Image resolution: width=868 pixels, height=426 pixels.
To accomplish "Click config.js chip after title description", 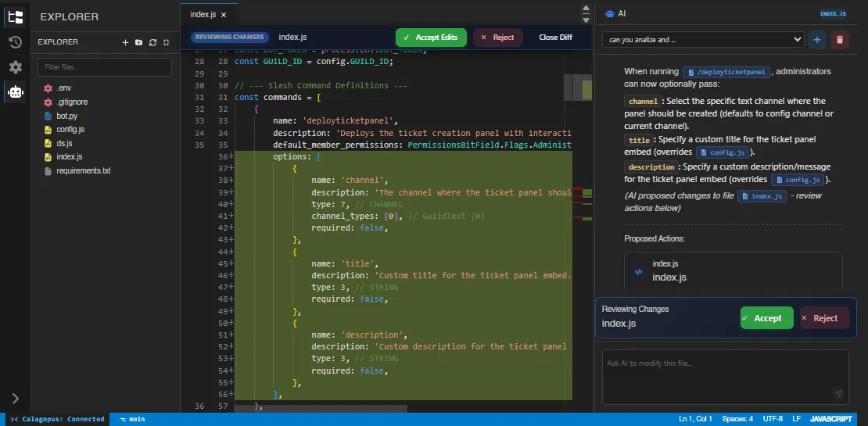I will [723, 152].
